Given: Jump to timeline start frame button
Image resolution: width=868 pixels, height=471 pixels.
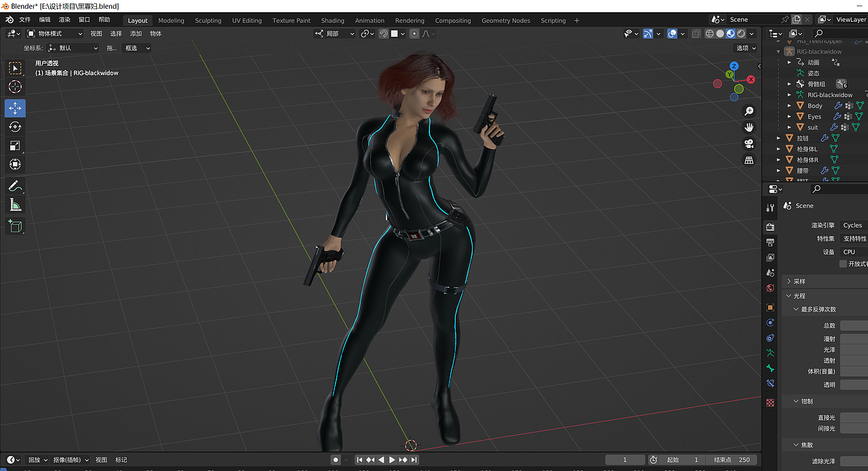Looking at the screenshot, I should (x=360, y=460).
